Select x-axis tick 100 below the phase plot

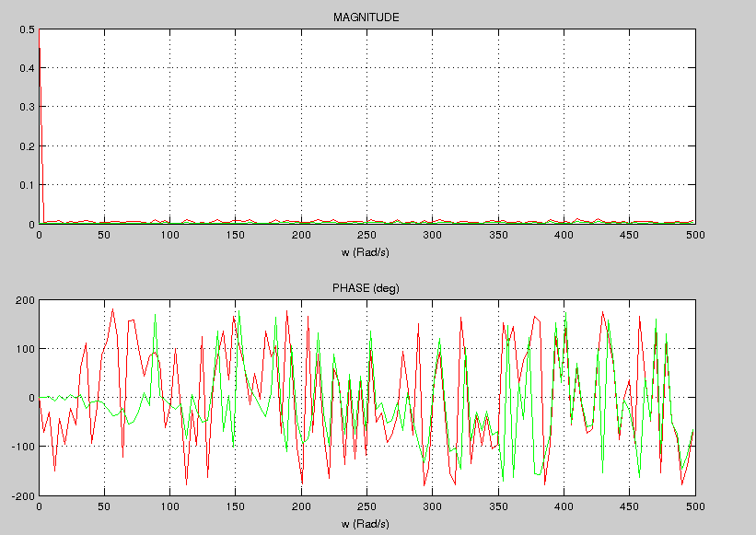click(x=169, y=506)
